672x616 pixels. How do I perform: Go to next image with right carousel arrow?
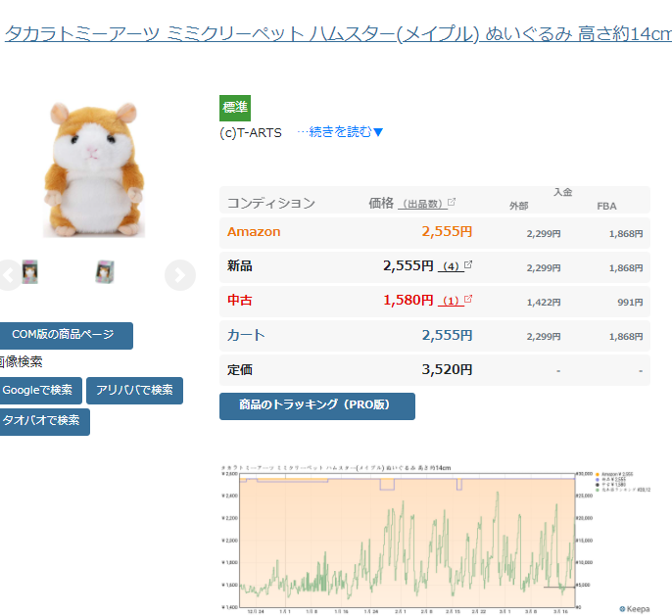click(180, 275)
